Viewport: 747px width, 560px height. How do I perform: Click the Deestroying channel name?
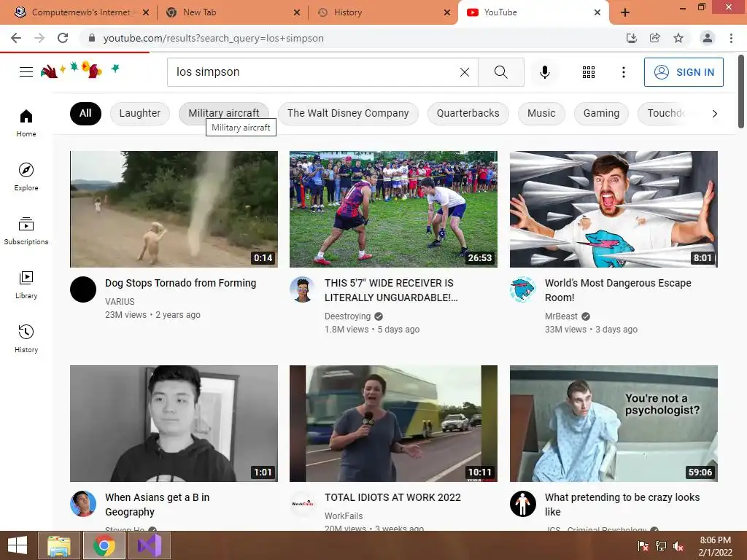tap(347, 316)
